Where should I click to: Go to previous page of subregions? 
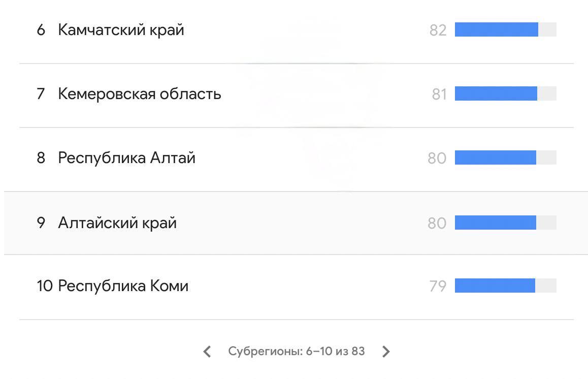207,351
